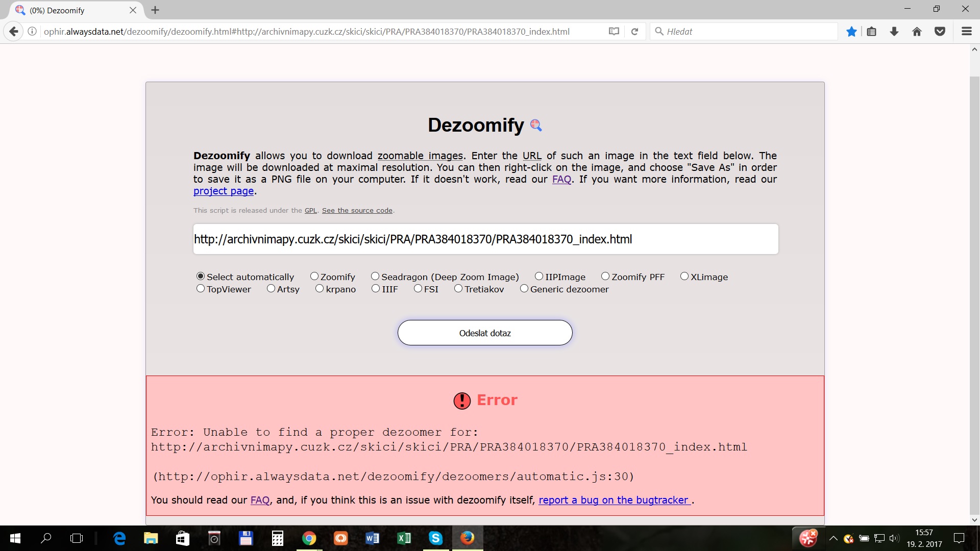Toggle reader view icon in address bar
This screenshot has width=980, height=551.
click(x=614, y=32)
